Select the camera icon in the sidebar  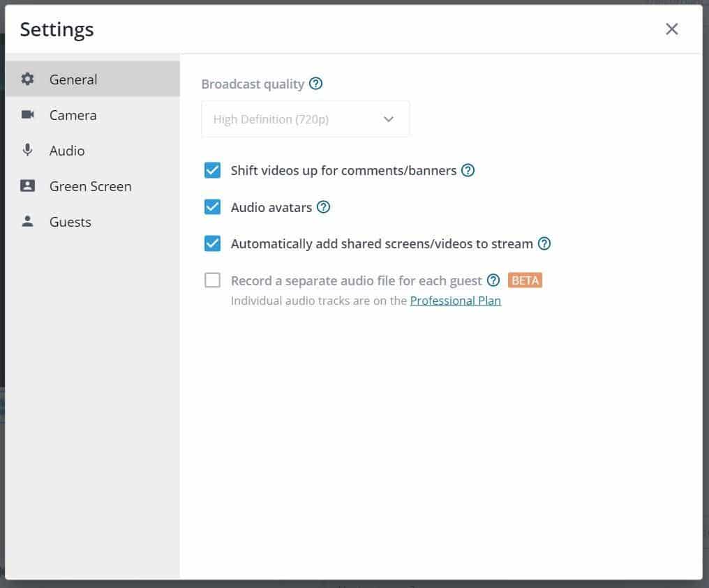[27, 114]
